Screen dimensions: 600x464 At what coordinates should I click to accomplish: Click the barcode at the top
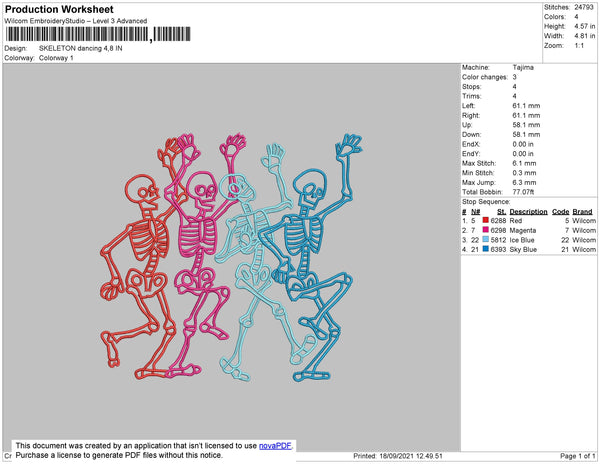coord(82,34)
